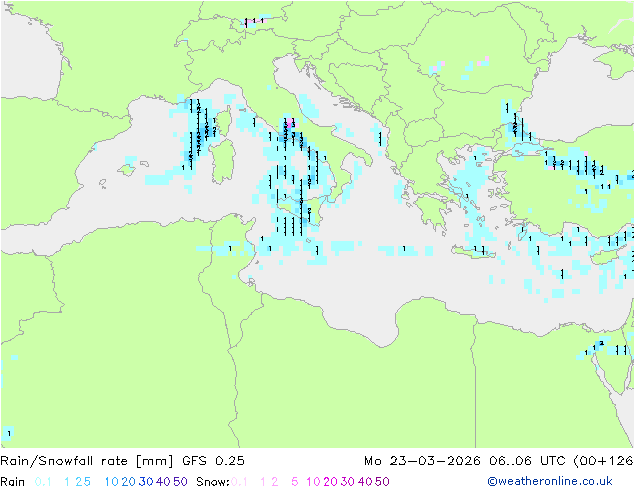
Task: Click the '06..06 UTC' time text
Action: (528, 461)
